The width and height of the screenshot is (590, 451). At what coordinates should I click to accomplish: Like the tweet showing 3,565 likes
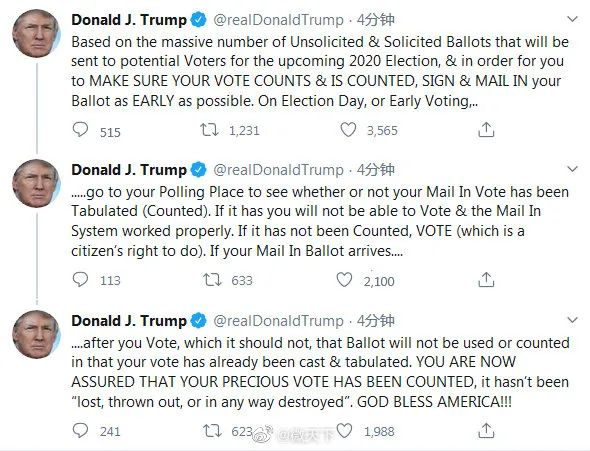click(348, 130)
